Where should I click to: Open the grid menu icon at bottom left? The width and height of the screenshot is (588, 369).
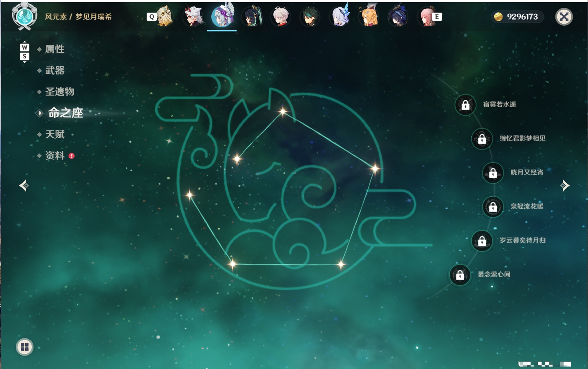coord(24,347)
